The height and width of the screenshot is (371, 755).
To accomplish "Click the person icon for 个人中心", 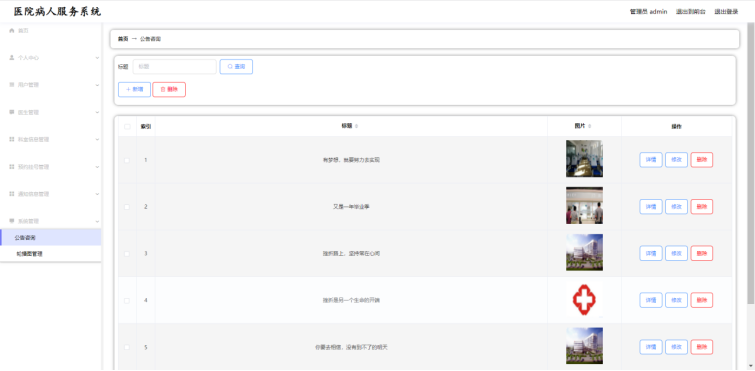I will pos(12,57).
